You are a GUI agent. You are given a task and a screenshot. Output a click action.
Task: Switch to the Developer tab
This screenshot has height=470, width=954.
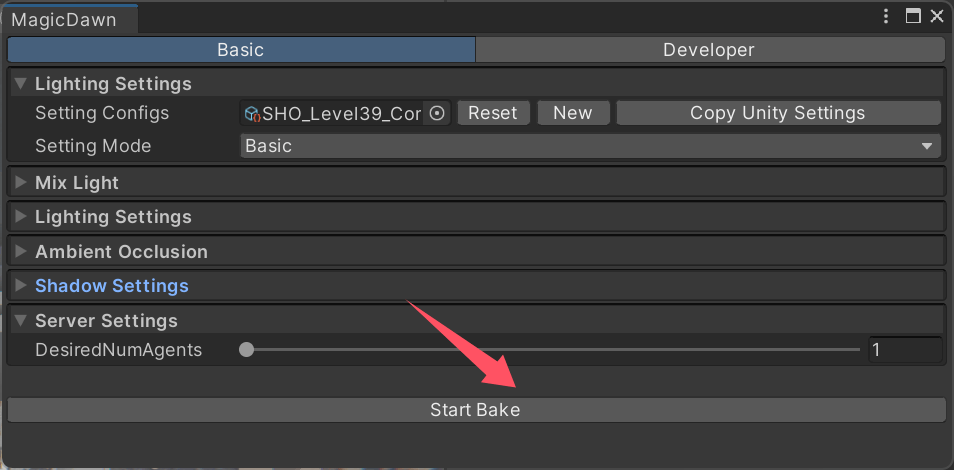click(x=709, y=50)
